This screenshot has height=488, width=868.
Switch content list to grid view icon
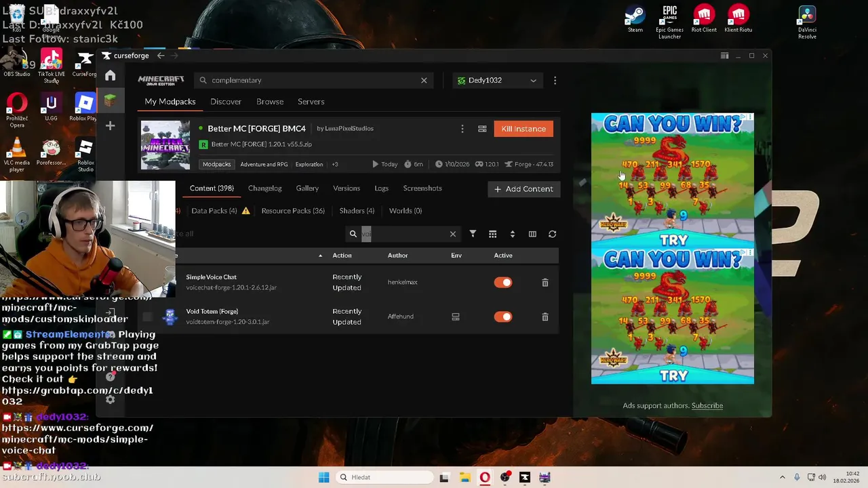point(493,234)
